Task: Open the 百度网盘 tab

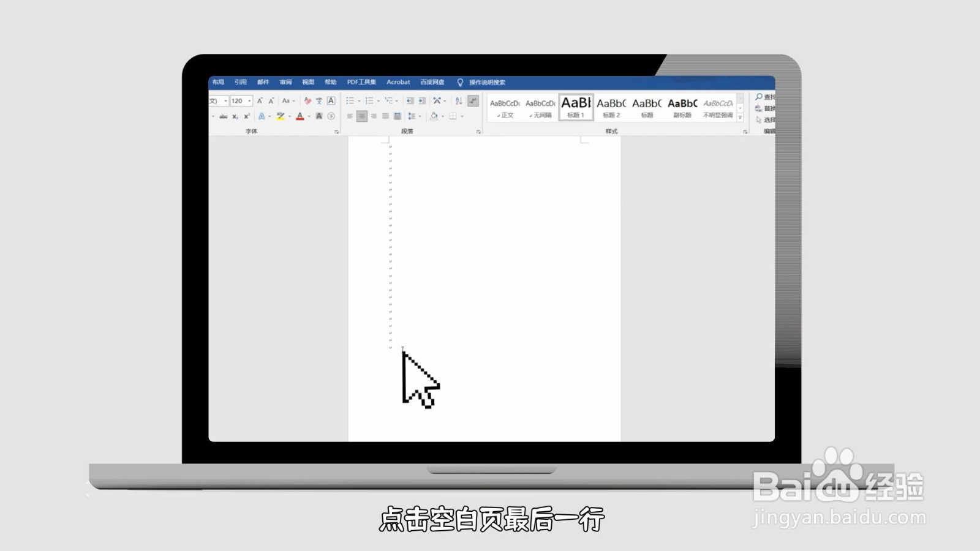Action: pos(432,82)
